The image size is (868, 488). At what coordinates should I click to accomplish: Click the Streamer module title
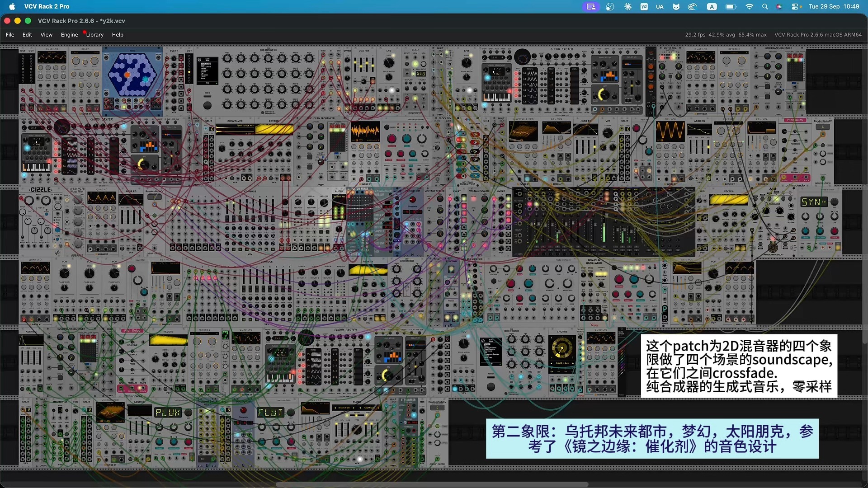(408, 400)
